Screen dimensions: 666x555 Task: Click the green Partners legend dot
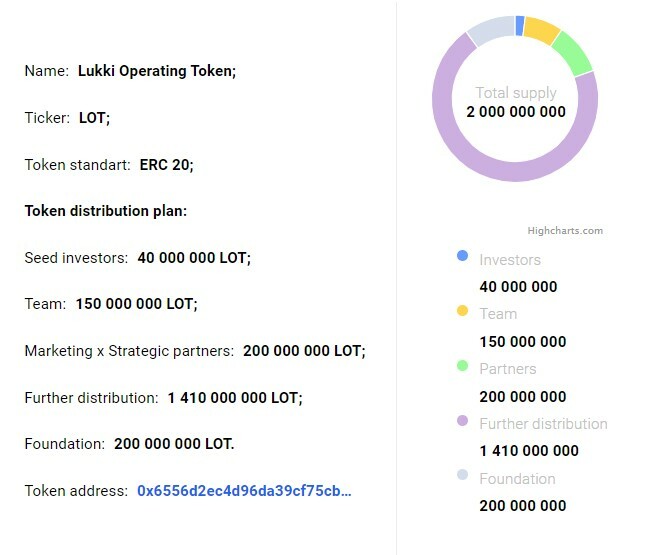[462, 366]
